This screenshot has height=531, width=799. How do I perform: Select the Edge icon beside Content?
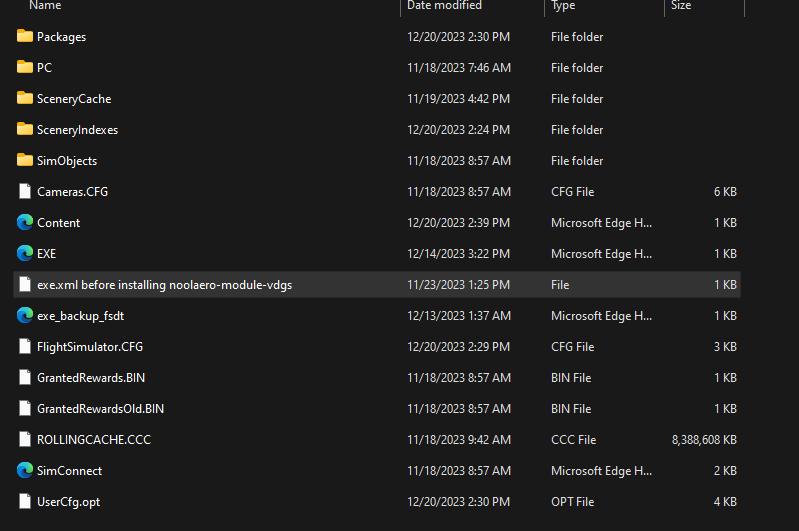click(25, 223)
